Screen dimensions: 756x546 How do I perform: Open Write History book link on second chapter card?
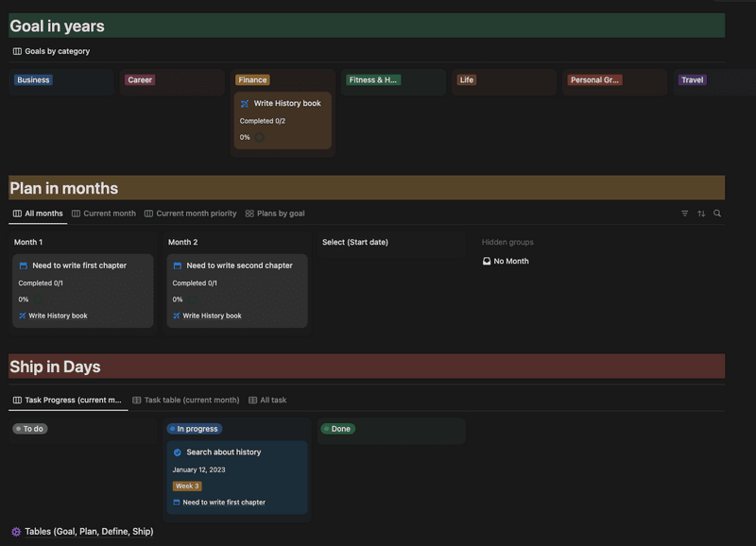[207, 316]
